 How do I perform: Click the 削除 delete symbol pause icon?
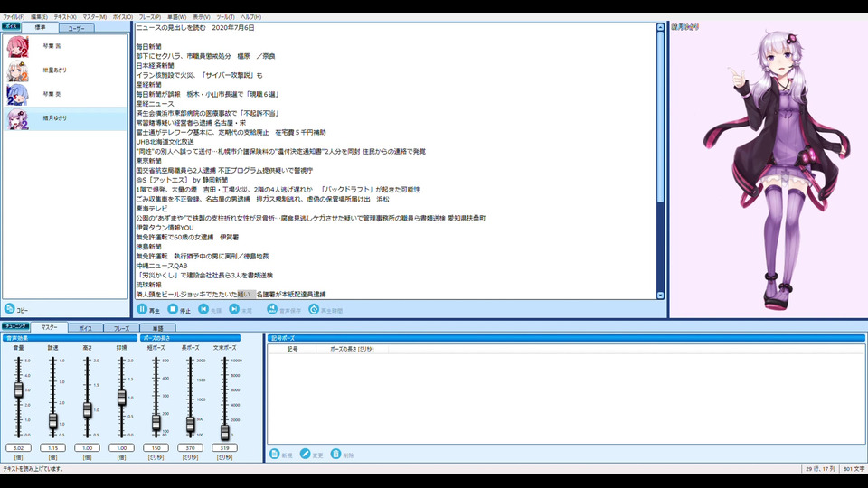[335, 454]
